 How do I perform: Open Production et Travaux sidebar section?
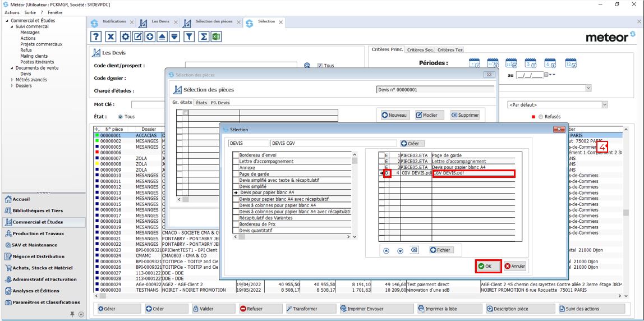click(43, 234)
